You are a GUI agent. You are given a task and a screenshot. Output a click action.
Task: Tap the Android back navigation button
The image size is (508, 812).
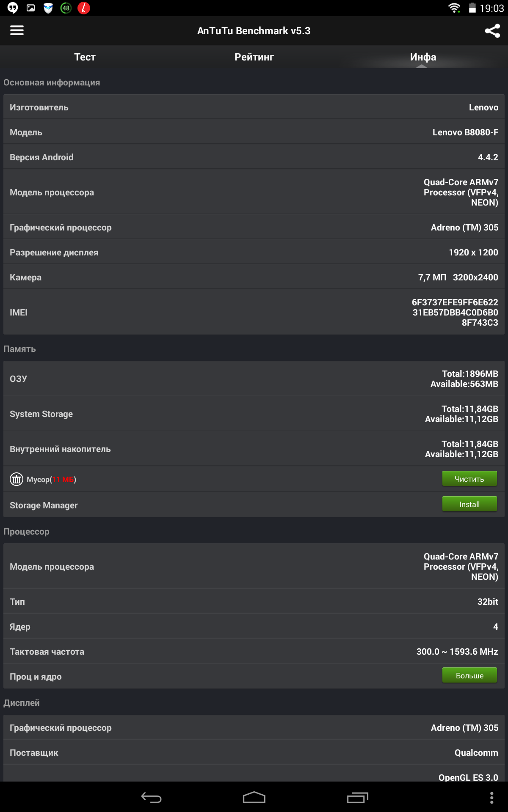click(x=151, y=798)
